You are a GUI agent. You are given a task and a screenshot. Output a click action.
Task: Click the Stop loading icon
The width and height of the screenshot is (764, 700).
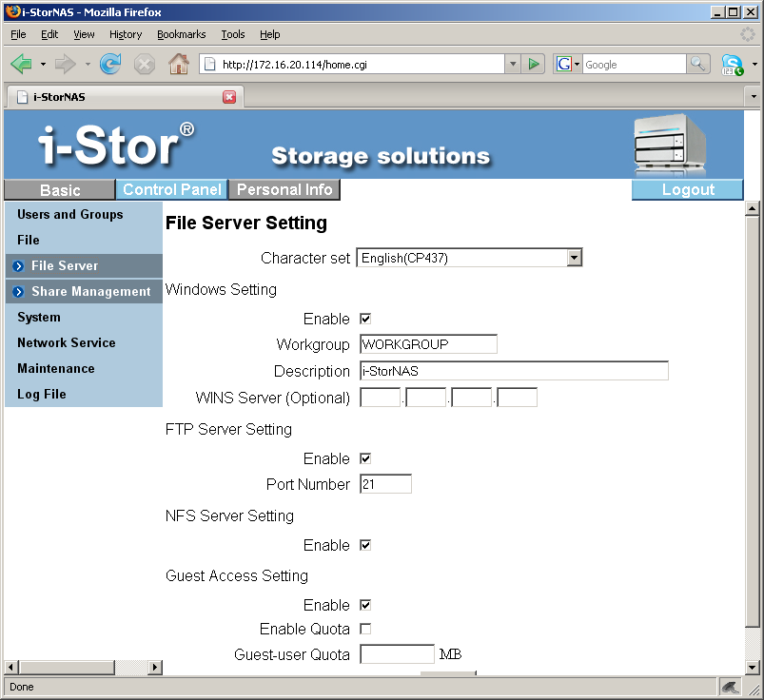coord(145,65)
